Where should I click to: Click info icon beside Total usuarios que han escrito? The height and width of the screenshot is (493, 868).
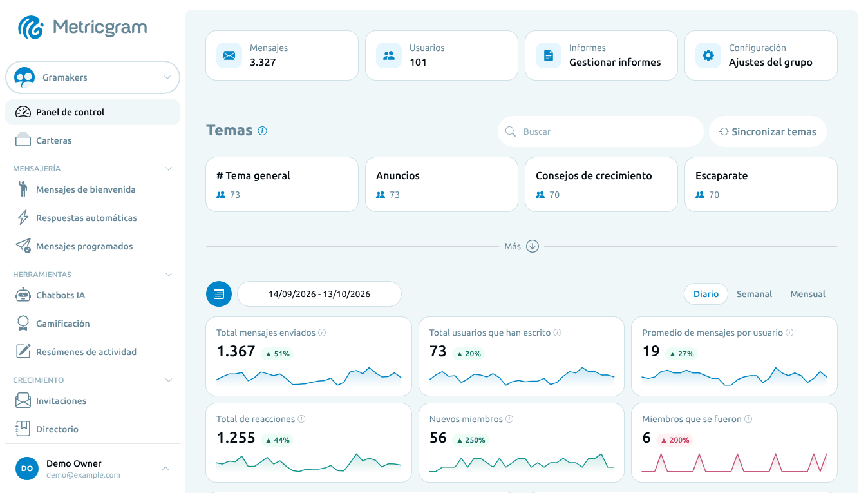(558, 333)
